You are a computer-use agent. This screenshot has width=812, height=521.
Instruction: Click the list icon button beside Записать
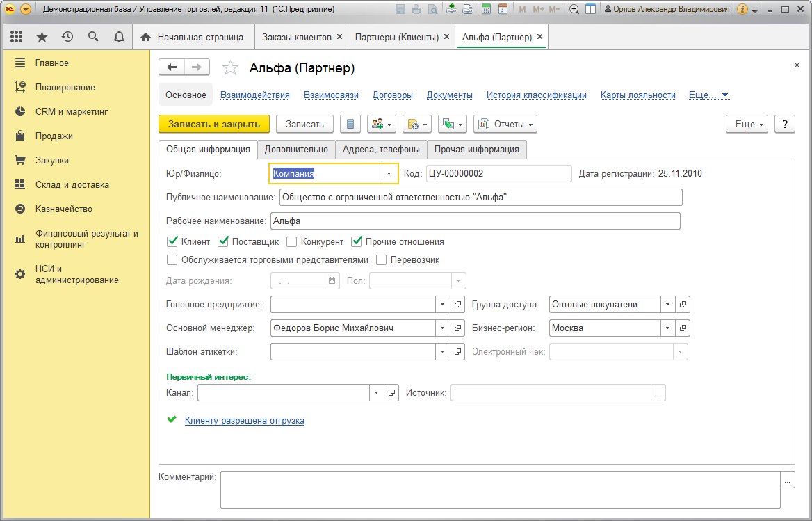pos(350,125)
